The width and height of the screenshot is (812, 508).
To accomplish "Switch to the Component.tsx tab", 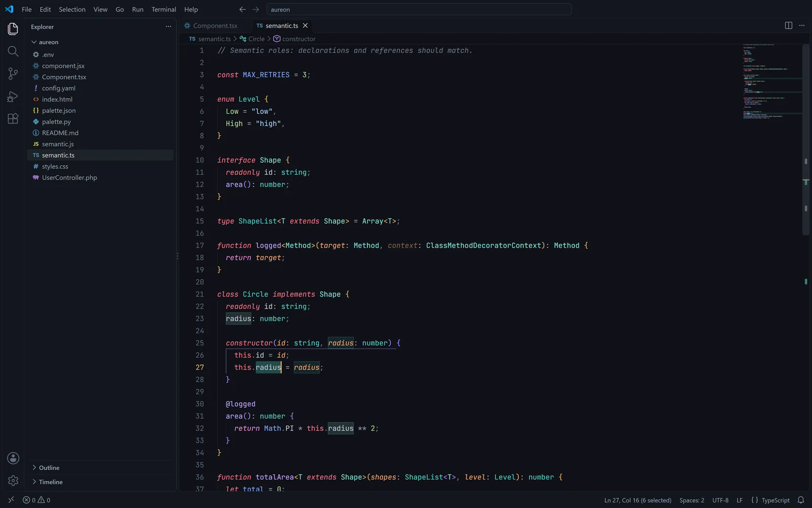I will pos(215,25).
